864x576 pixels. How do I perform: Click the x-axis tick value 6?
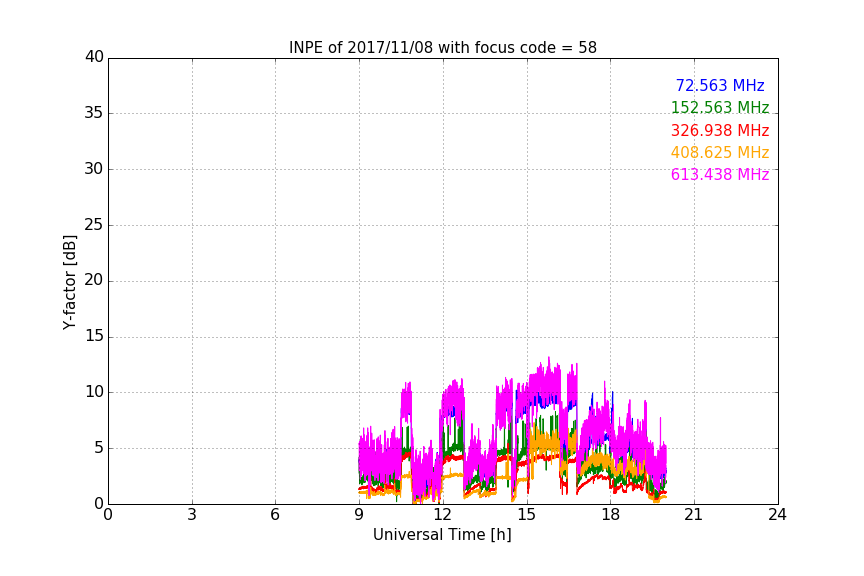click(x=275, y=515)
